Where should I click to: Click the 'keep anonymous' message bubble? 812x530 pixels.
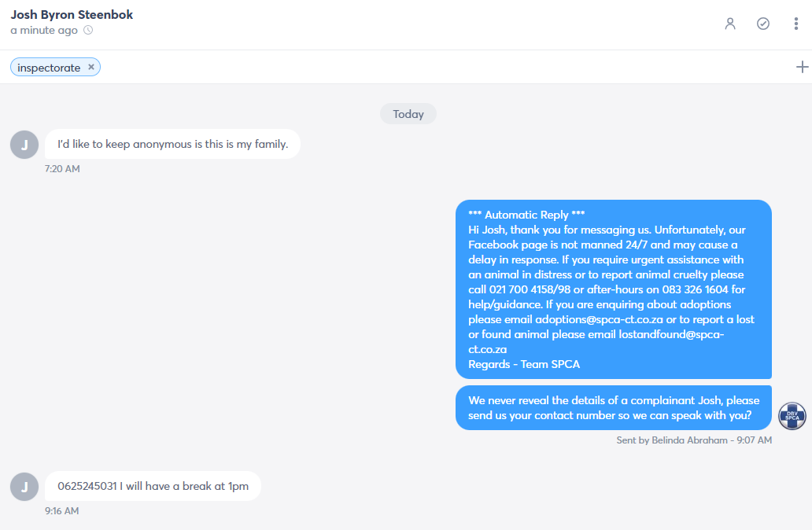point(172,144)
